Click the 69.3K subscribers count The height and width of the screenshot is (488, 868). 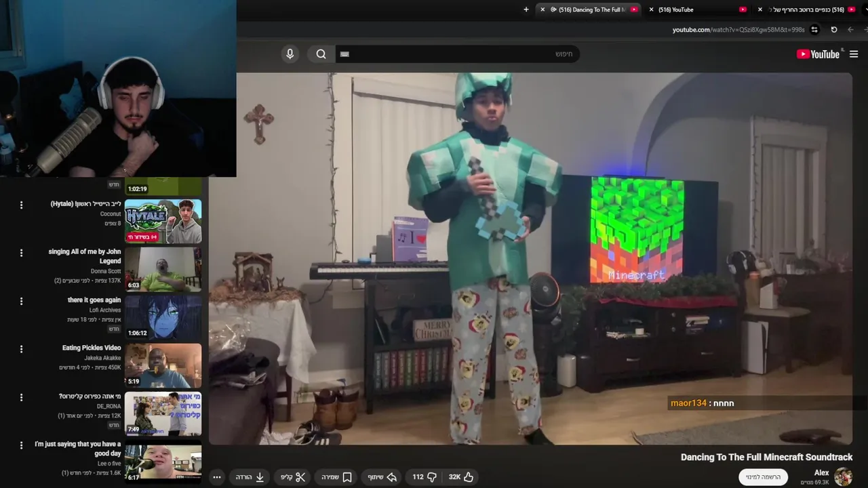(814, 483)
